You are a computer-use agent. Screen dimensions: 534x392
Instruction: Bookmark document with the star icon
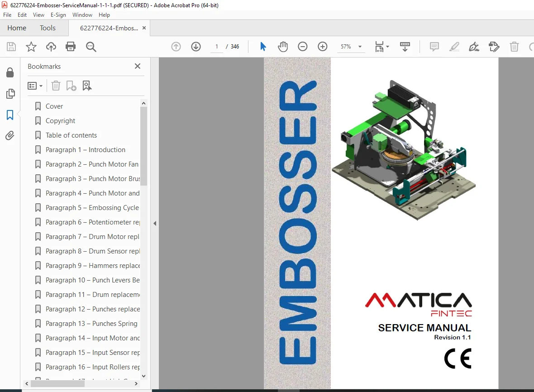[x=31, y=47]
